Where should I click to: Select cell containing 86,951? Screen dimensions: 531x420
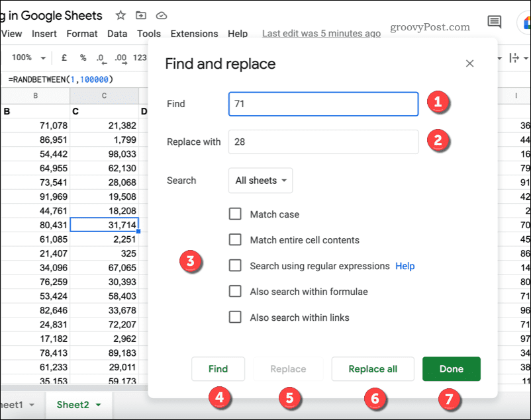36,140
